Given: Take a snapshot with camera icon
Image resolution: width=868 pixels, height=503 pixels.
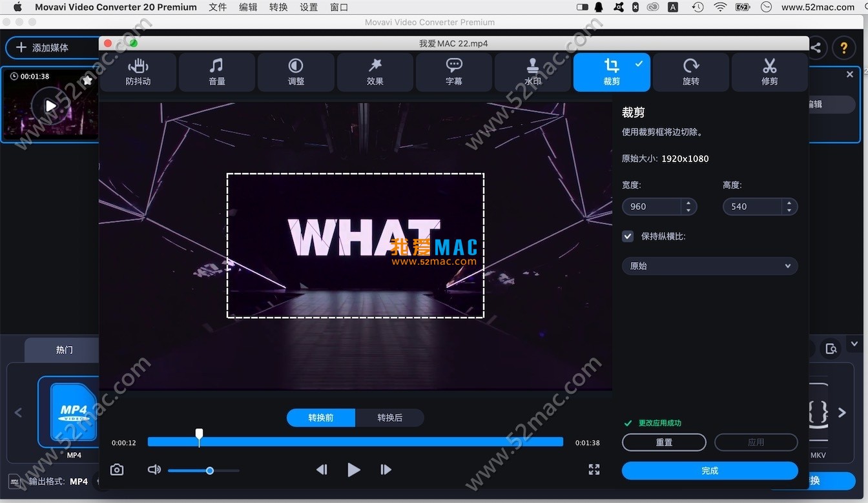Looking at the screenshot, I should pyautogui.click(x=117, y=469).
